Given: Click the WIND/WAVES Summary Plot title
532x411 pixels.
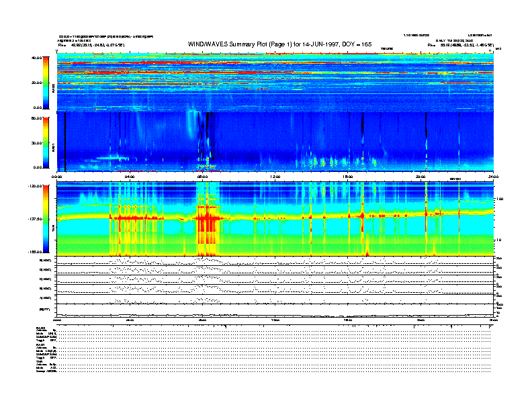Looking at the screenshot, I should tap(279, 44).
